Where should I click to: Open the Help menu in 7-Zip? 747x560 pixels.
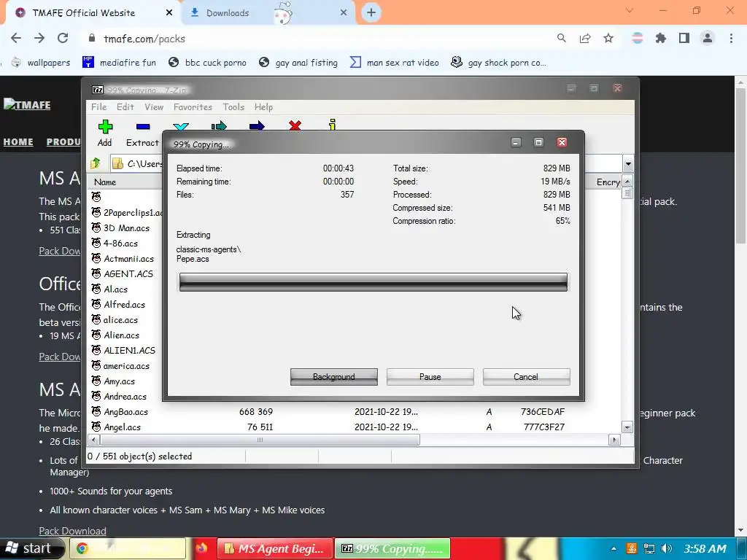click(x=263, y=107)
